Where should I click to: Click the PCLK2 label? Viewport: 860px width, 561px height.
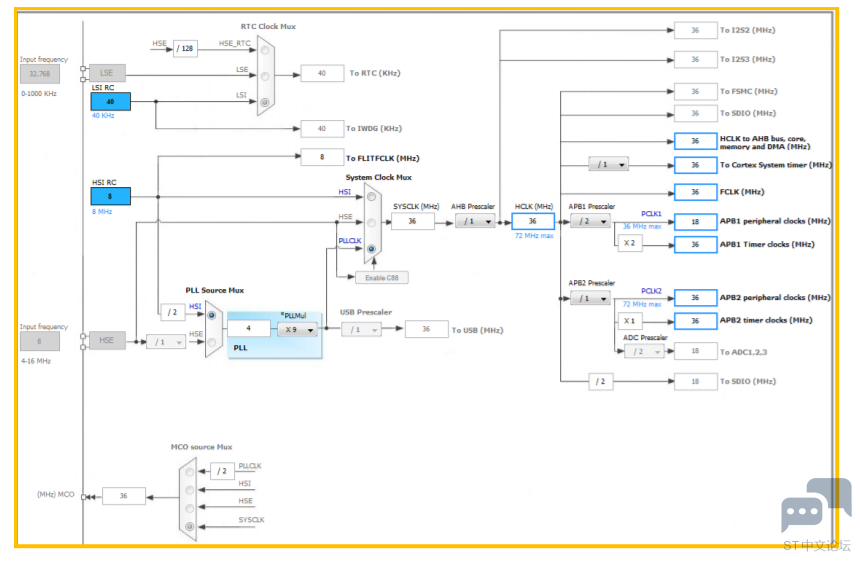click(x=652, y=291)
